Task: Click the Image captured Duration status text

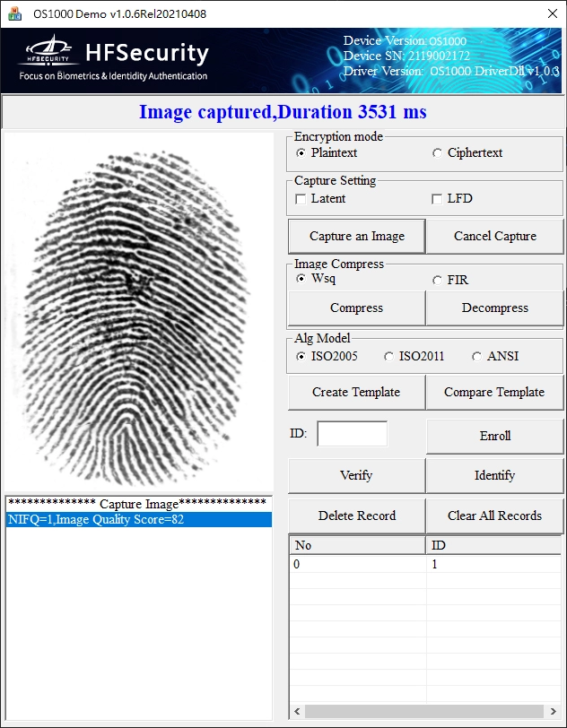Action: (283, 112)
